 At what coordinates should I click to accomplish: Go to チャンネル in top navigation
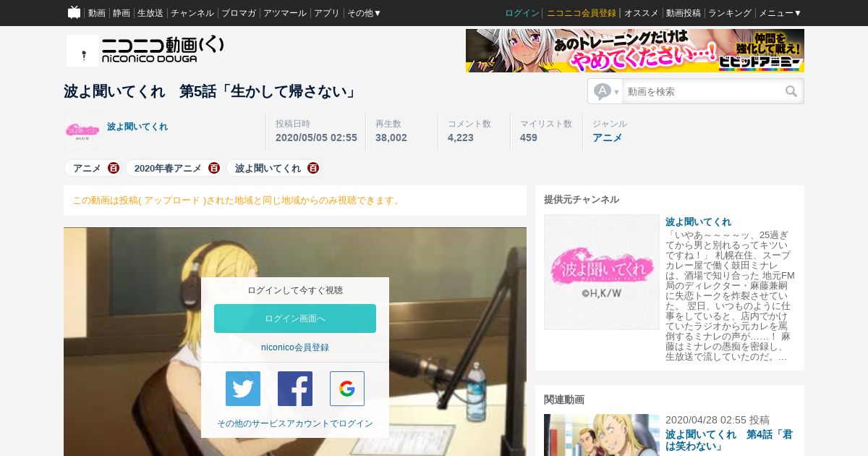[x=192, y=13]
